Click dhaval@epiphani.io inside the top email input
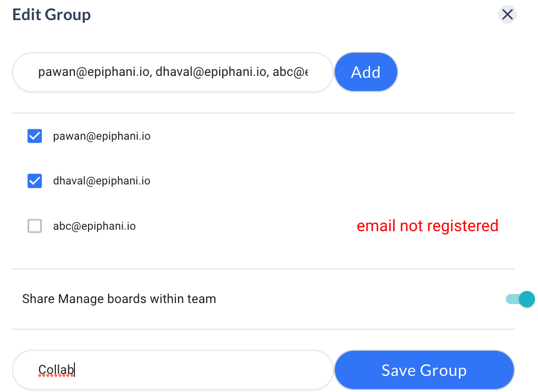The width and height of the screenshot is (538, 392). (x=211, y=72)
